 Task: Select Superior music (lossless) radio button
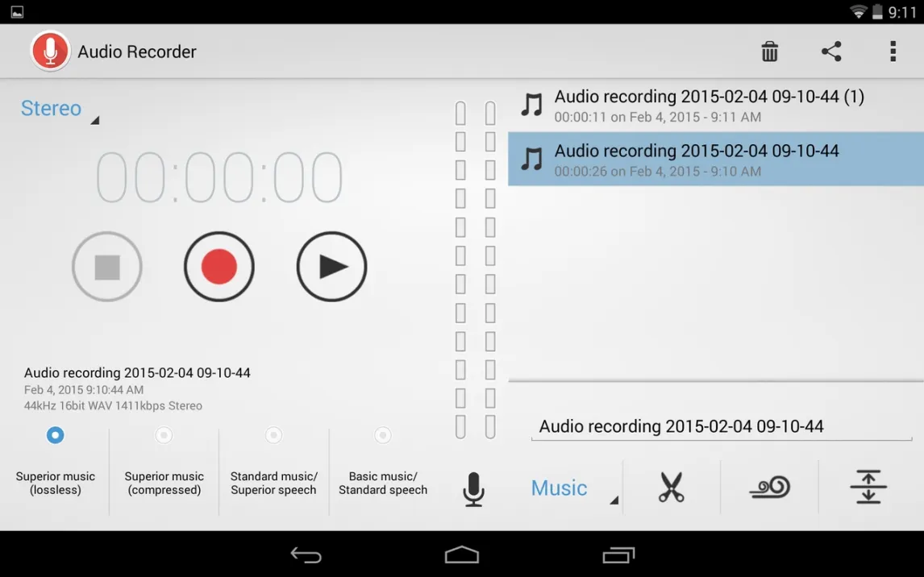point(55,435)
